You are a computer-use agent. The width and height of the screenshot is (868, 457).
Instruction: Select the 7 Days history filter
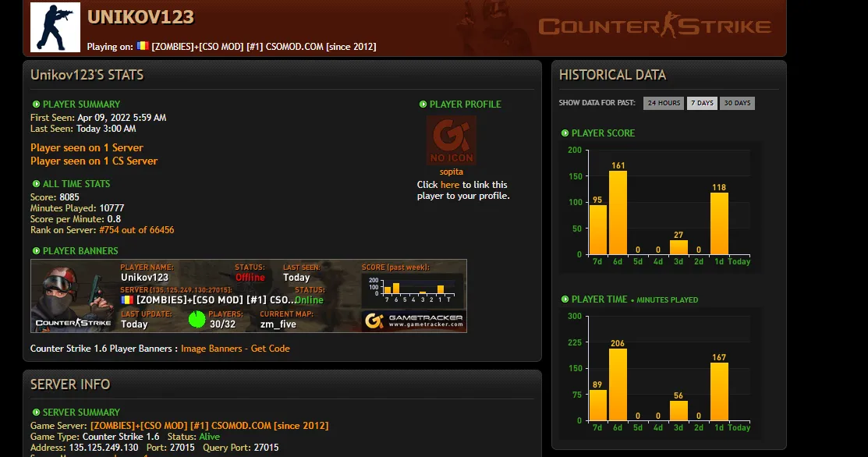(x=701, y=103)
